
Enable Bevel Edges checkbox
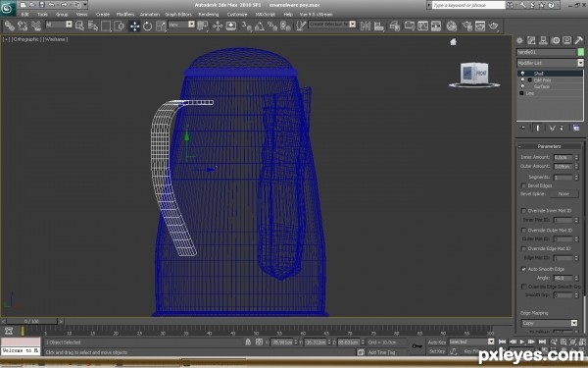pyautogui.click(x=523, y=185)
